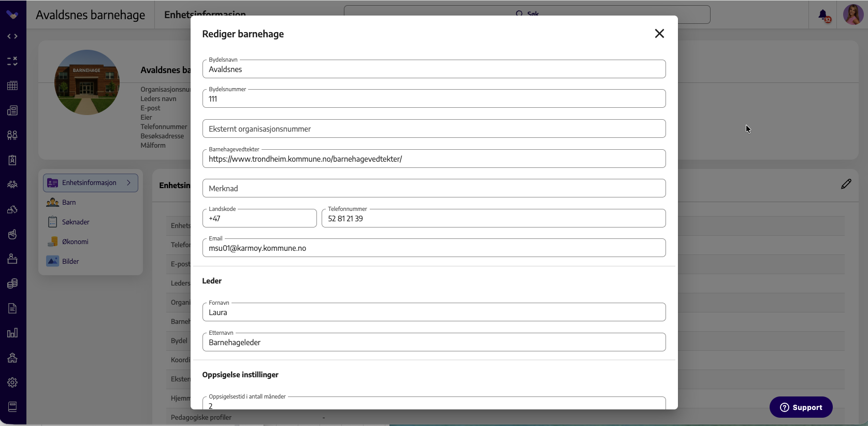Click the Rediger barnehage dialog heading
868x426 pixels.
tap(243, 34)
